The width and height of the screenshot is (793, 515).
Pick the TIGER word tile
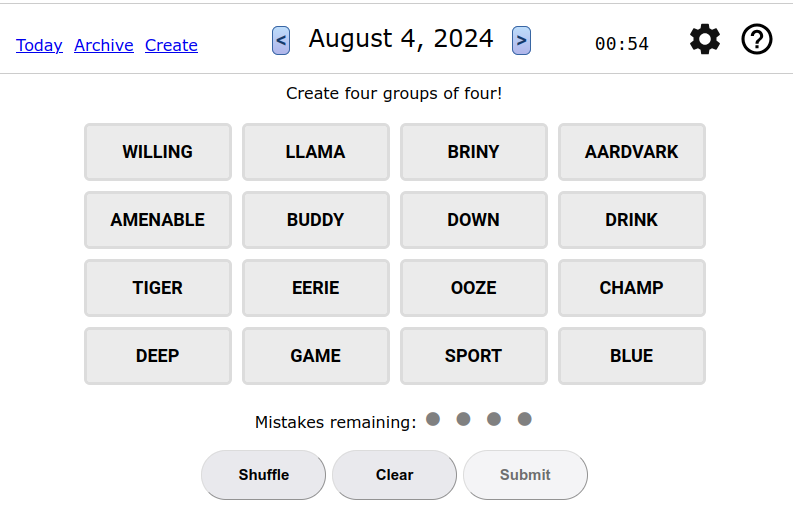tap(158, 288)
